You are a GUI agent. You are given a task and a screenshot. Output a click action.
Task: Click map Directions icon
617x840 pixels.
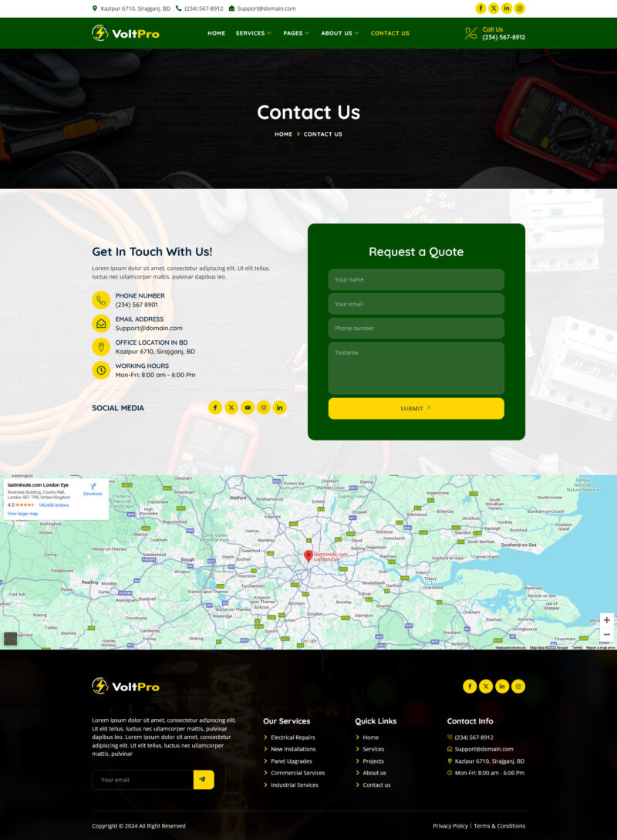point(93,487)
